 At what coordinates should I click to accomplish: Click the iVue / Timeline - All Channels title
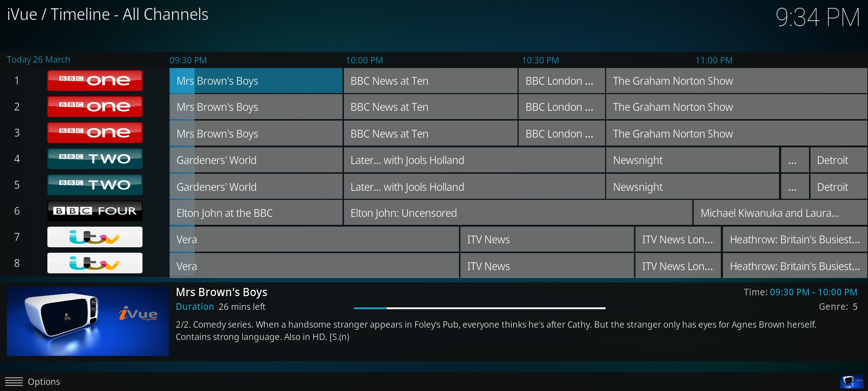108,14
